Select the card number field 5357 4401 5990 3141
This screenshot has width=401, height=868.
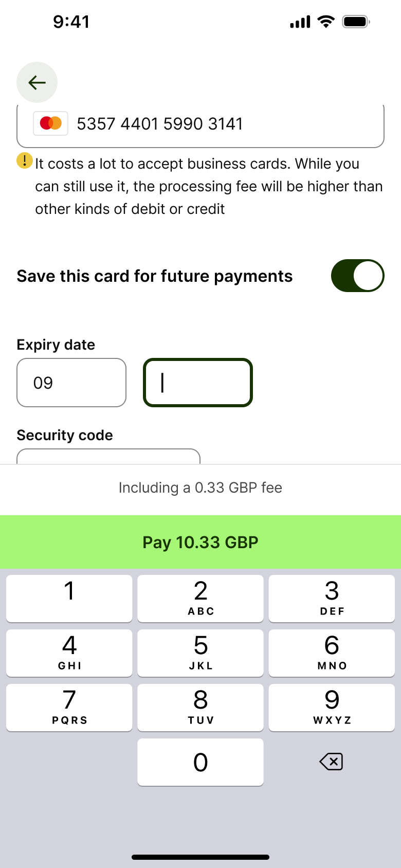tap(200, 124)
